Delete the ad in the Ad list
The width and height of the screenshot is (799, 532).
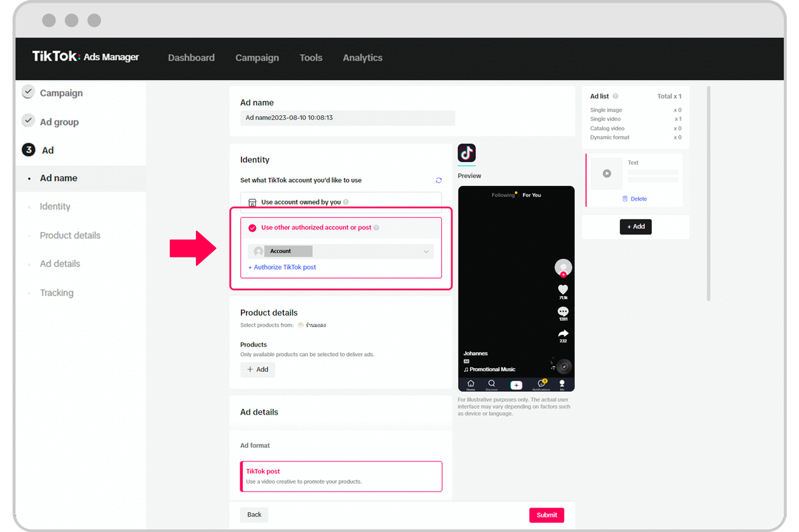pyautogui.click(x=635, y=199)
